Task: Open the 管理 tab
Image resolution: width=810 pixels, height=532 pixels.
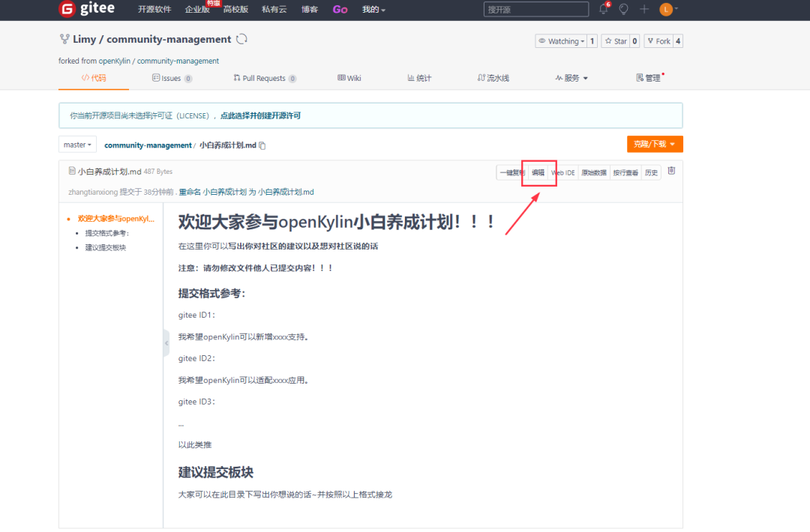Action: [648, 78]
